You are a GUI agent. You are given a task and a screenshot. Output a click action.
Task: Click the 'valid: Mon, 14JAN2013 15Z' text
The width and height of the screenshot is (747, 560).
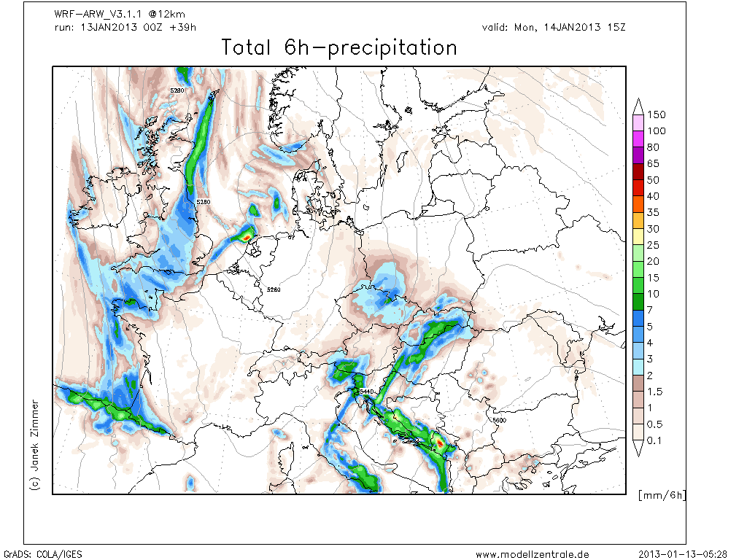[554, 27]
